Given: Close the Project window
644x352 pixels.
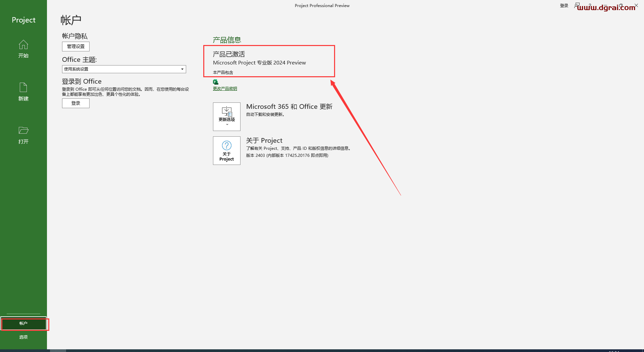Looking at the screenshot, I should click(x=636, y=5).
